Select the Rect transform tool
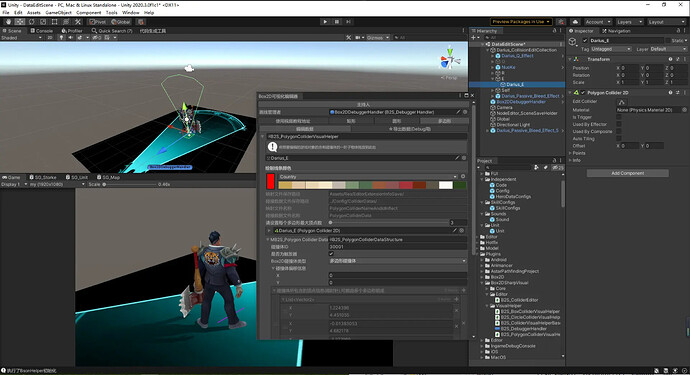The width and height of the screenshot is (690, 375). [55, 22]
